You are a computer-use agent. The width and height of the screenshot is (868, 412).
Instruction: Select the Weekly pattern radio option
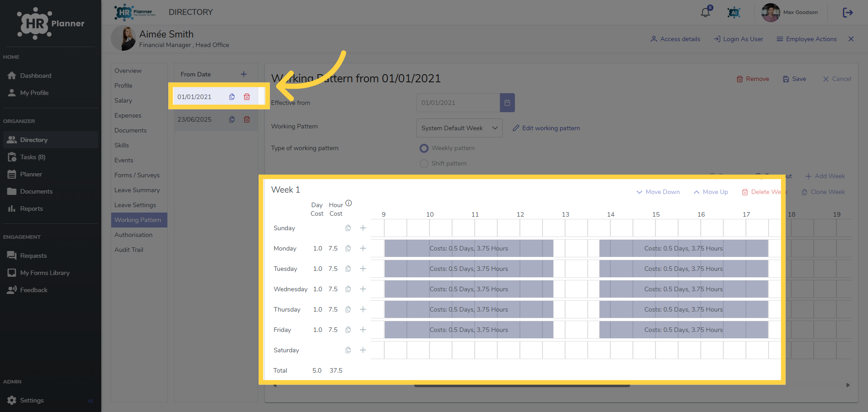click(x=424, y=148)
